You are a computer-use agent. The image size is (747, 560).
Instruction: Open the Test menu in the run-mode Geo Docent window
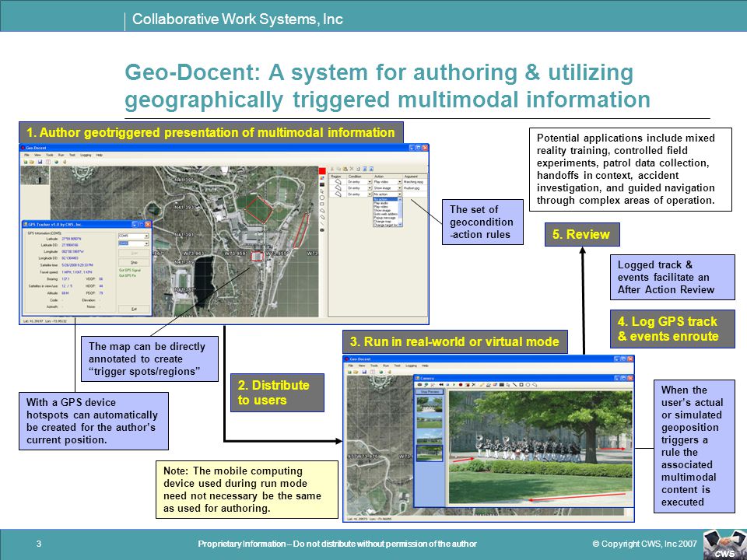(398, 366)
